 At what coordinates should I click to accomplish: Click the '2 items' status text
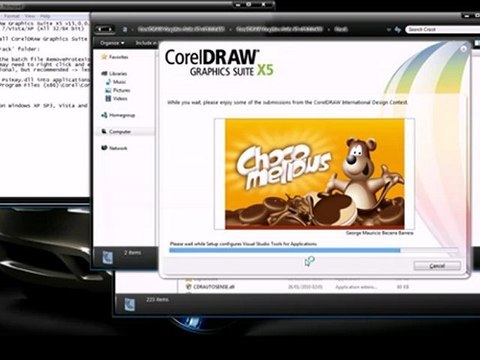132,253
